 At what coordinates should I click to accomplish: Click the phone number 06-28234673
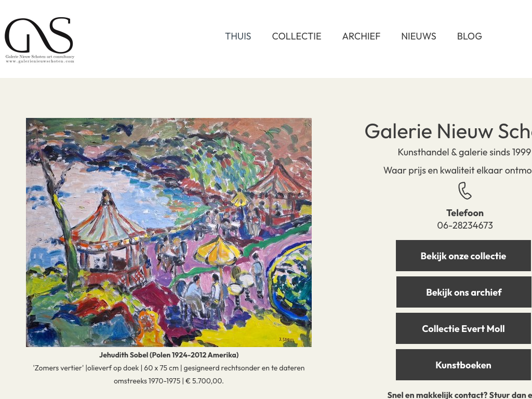pyautogui.click(x=465, y=225)
